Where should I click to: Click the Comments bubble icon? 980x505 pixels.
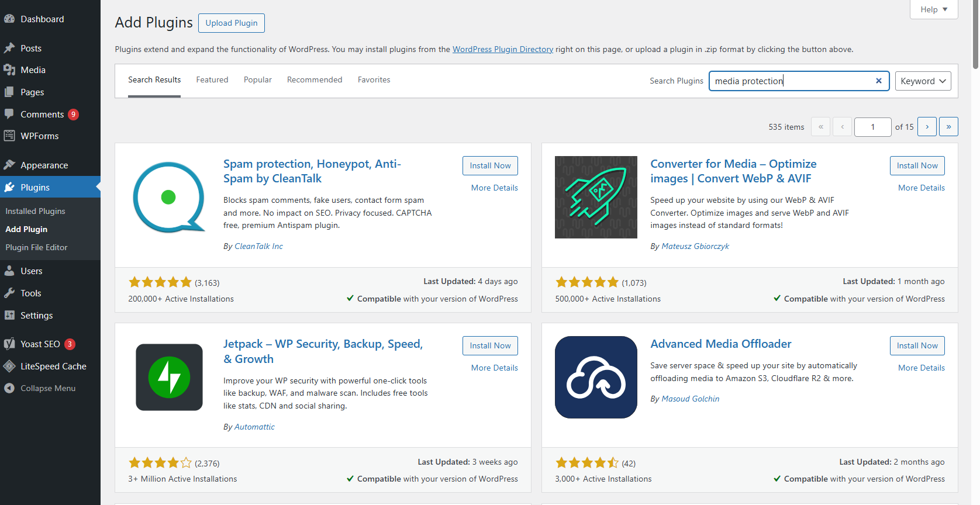(9, 114)
